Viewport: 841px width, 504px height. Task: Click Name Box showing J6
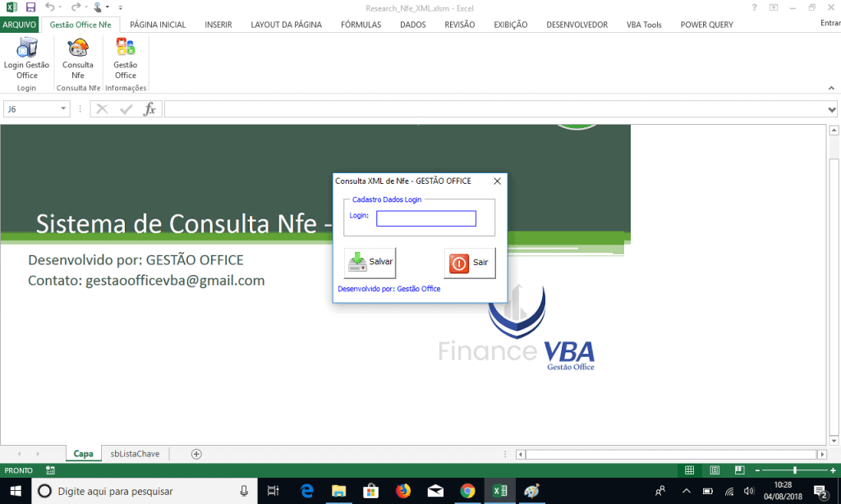[x=36, y=109]
